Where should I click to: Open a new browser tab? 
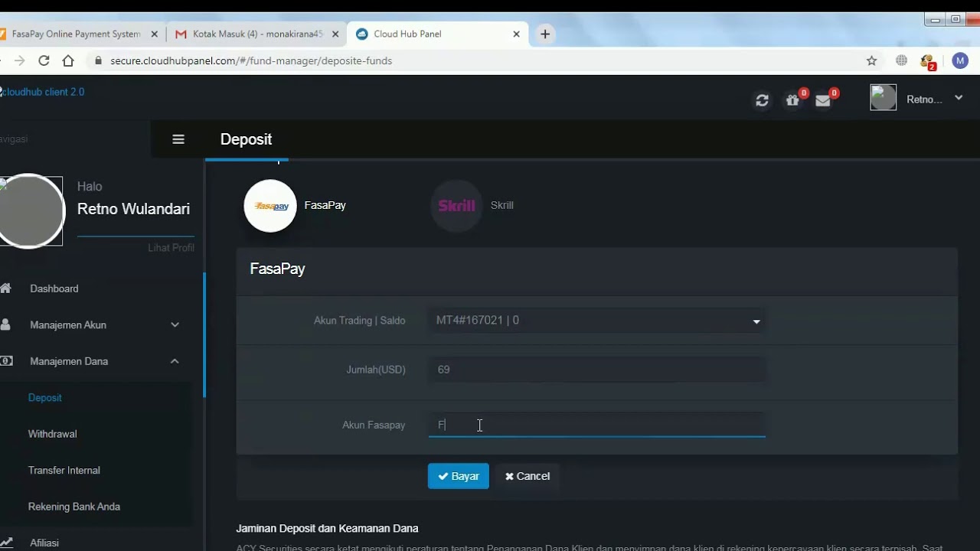tap(545, 34)
